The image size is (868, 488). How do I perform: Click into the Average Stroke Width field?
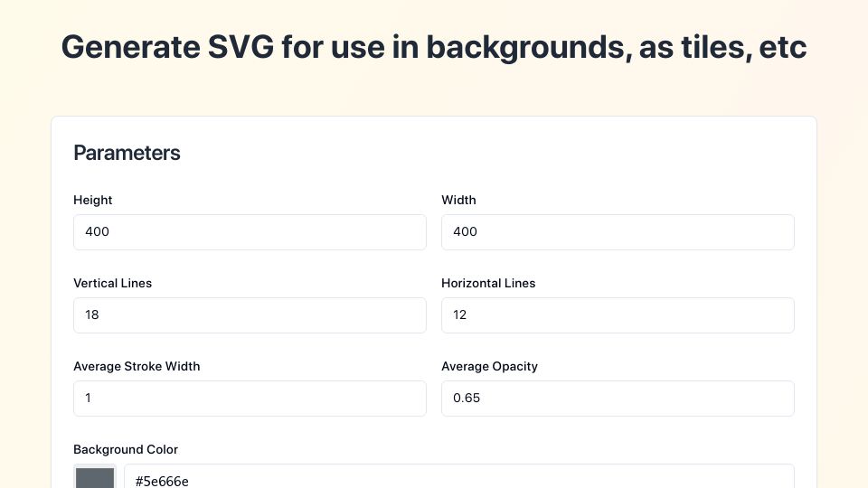tap(250, 399)
